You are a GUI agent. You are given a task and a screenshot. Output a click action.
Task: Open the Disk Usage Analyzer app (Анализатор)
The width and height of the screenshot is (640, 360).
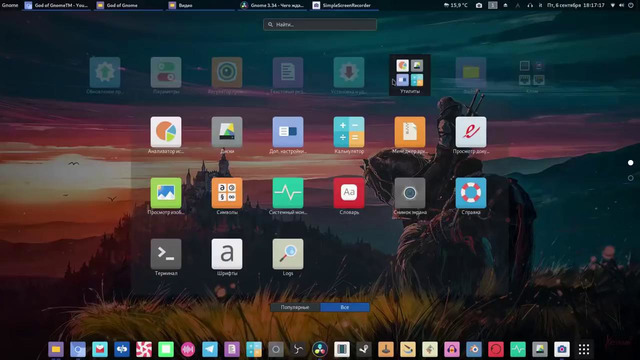click(166, 132)
